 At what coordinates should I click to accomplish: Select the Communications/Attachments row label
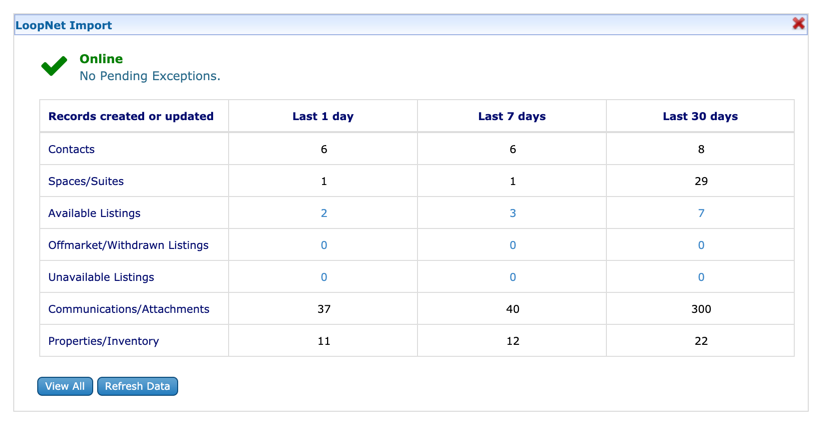(x=129, y=309)
